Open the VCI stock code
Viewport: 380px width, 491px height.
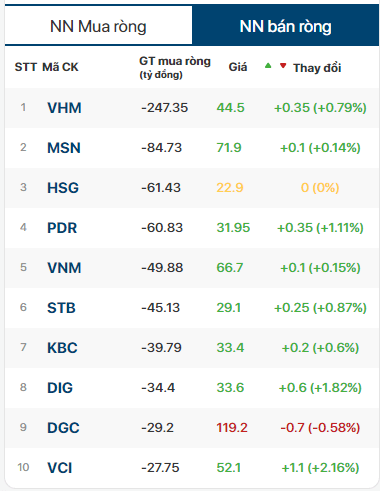click(60, 468)
